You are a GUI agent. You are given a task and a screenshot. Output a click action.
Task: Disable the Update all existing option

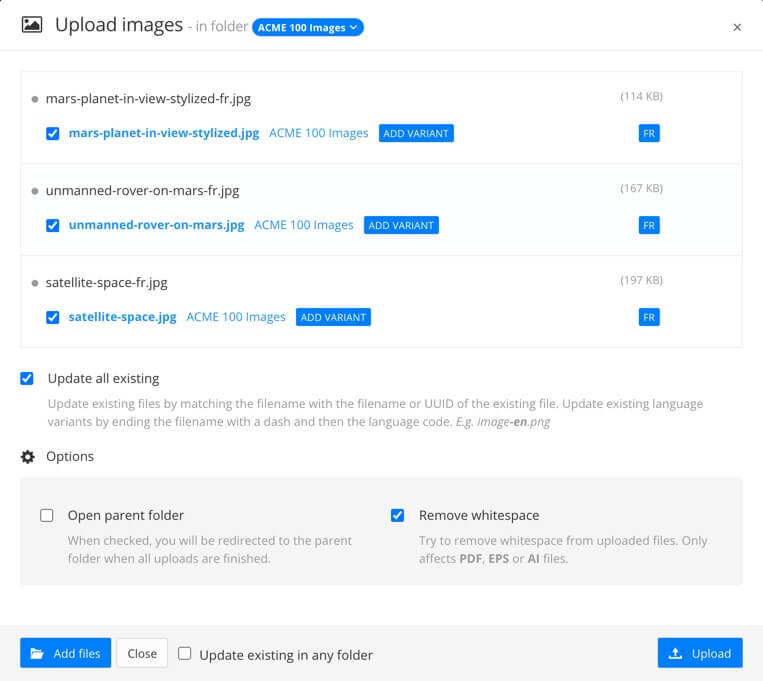pyautogui.click(x=27, y=379)
